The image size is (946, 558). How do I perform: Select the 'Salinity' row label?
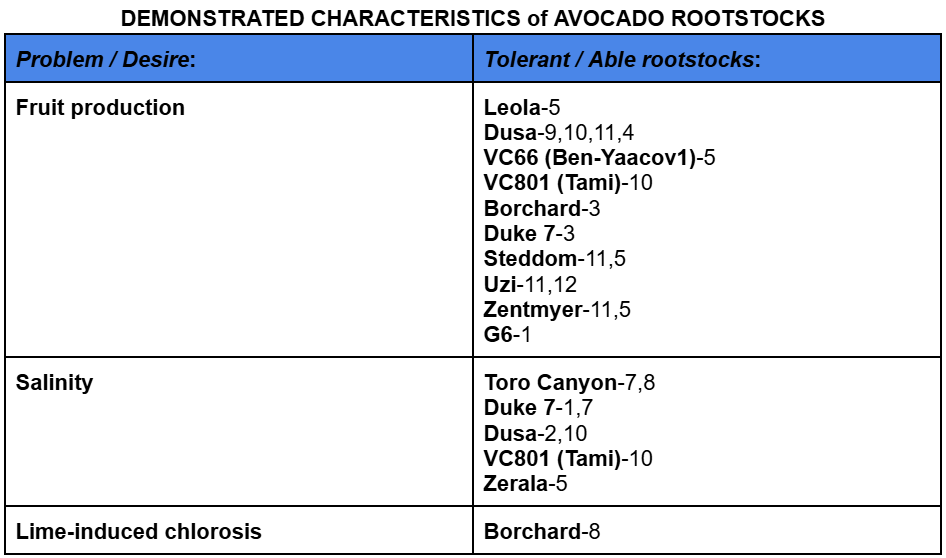click(x=54, y=383)
